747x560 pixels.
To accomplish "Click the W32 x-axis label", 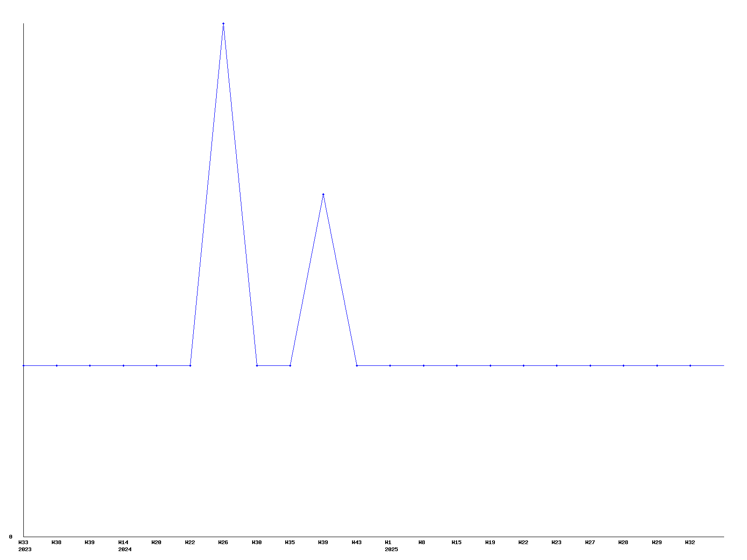I will pos(690,542).
